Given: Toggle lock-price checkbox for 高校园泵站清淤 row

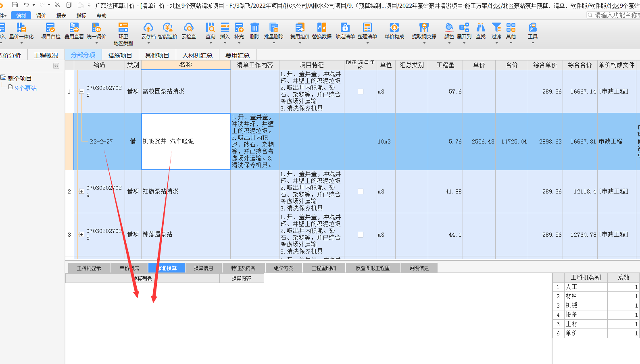Looking at the screenshot, I should click(x=361, y=92).
